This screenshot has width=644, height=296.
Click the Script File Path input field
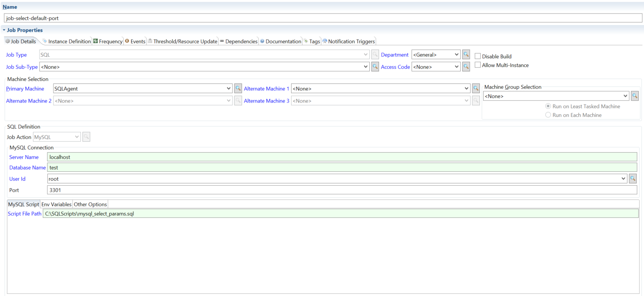coord(341,213)
